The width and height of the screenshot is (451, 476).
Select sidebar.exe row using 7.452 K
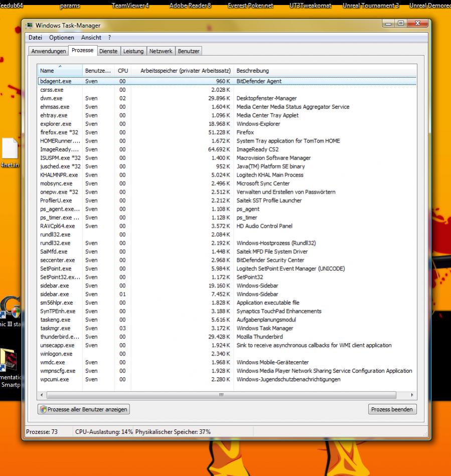tap(227, 294)
